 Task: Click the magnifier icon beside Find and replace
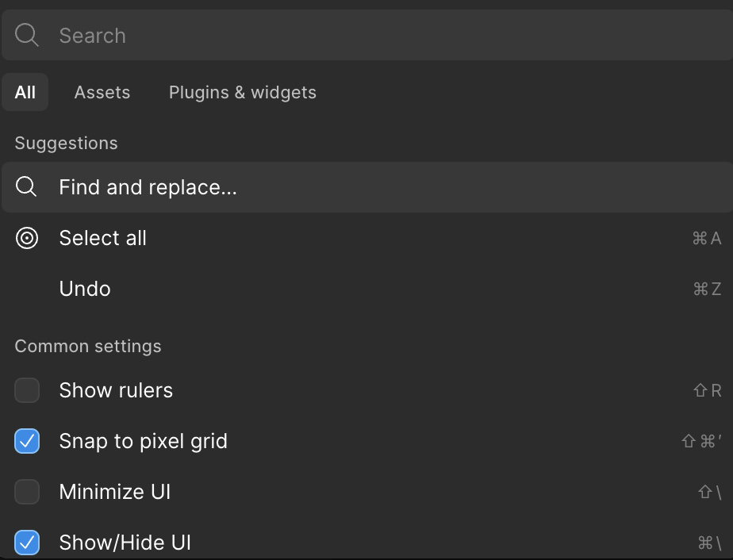click(x=26, y=187)
